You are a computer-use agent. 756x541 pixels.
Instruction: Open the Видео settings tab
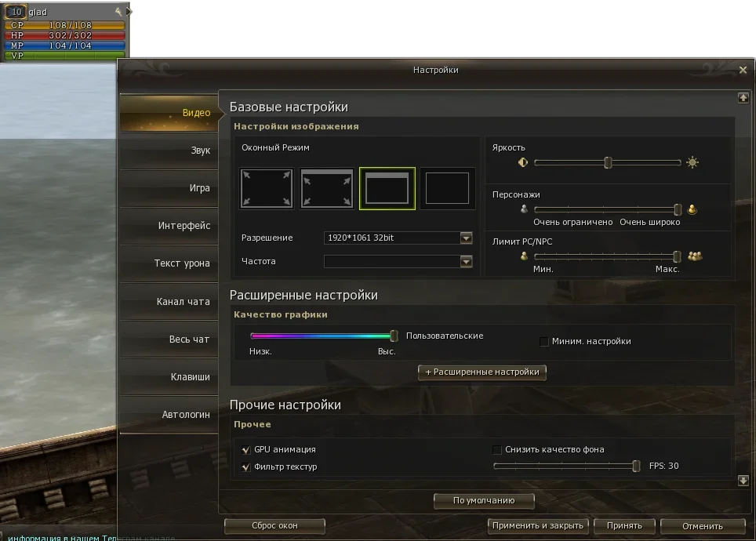point(169,113)
